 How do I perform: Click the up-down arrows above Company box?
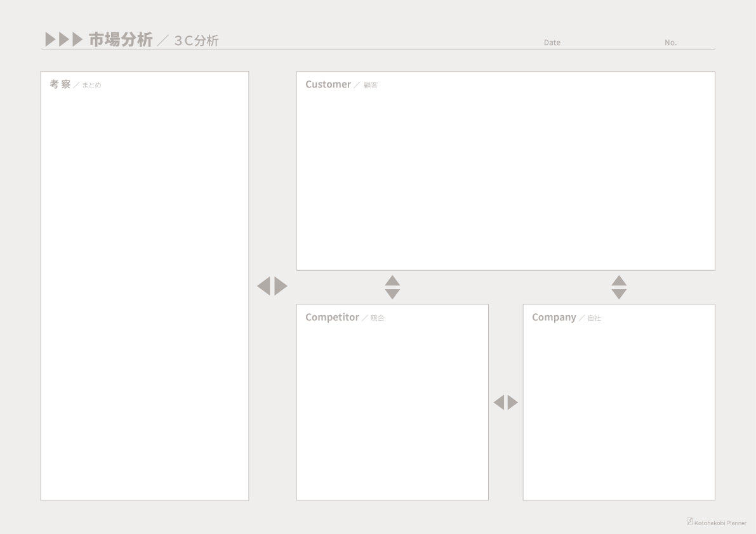point(619,287)
